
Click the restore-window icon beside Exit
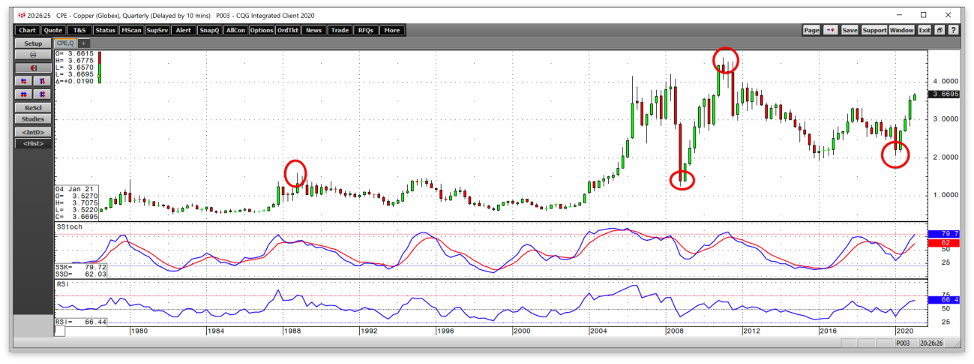coord(939,30)
